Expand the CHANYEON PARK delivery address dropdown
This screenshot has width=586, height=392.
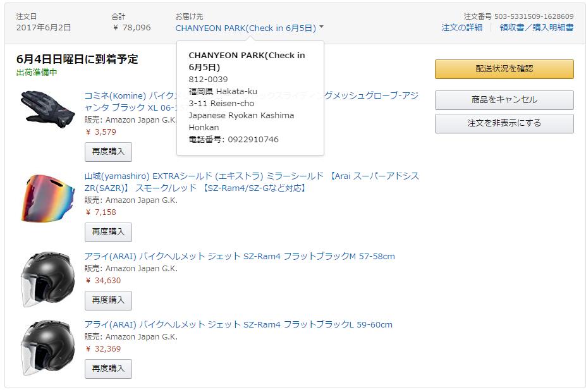point(245,28)
